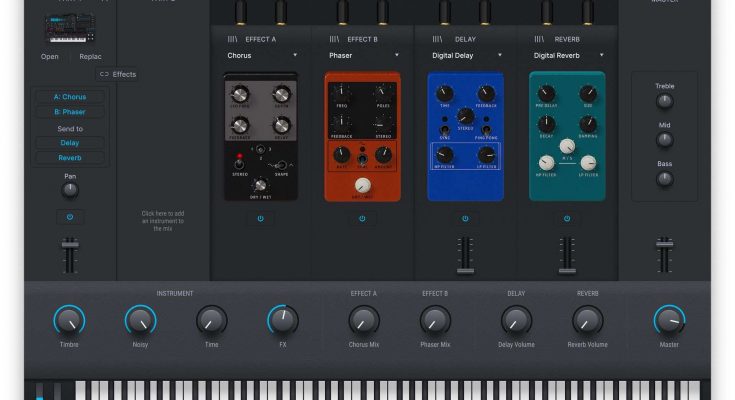Click the Open instrument button

50,57
